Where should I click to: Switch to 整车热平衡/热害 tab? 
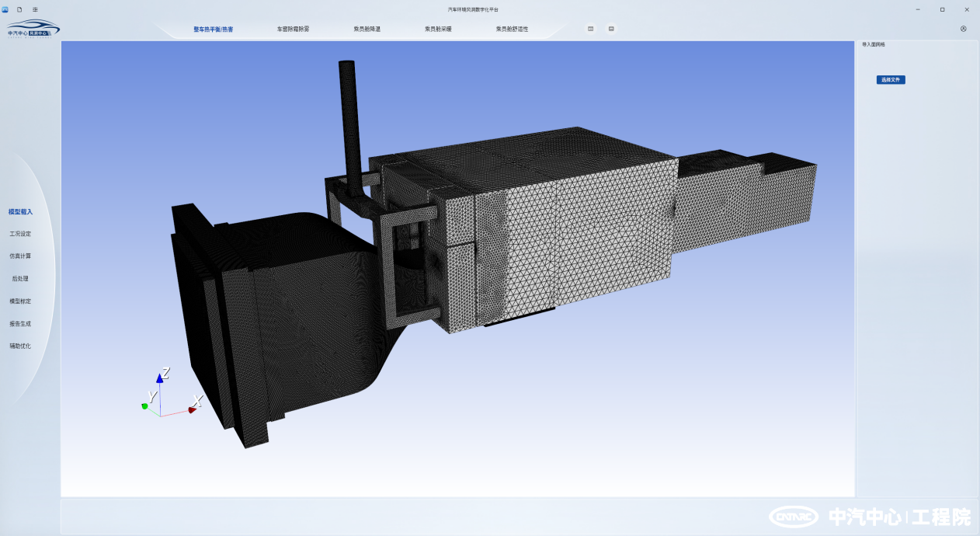213,30
